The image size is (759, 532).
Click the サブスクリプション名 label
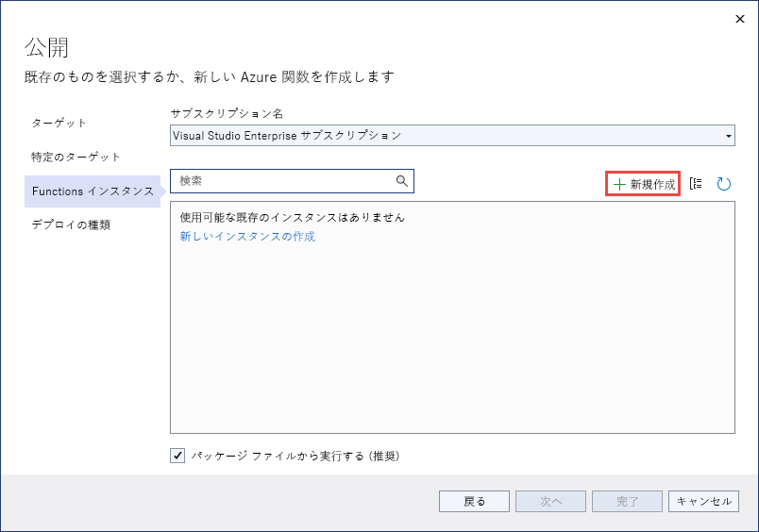(x=227, y=113)
